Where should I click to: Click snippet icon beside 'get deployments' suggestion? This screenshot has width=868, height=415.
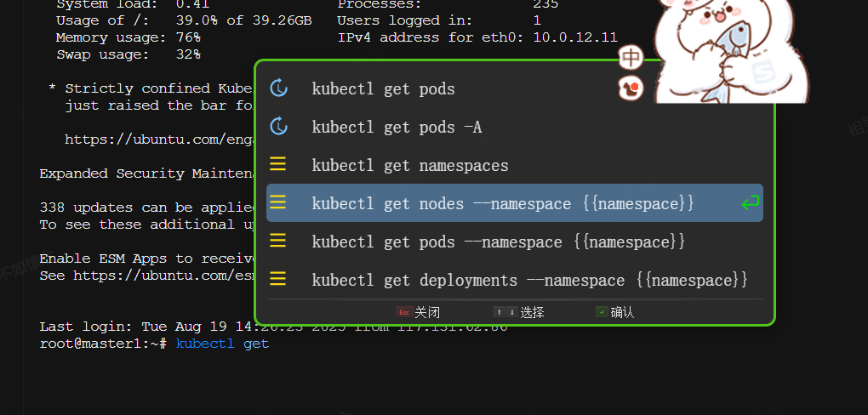pos(278,279)
